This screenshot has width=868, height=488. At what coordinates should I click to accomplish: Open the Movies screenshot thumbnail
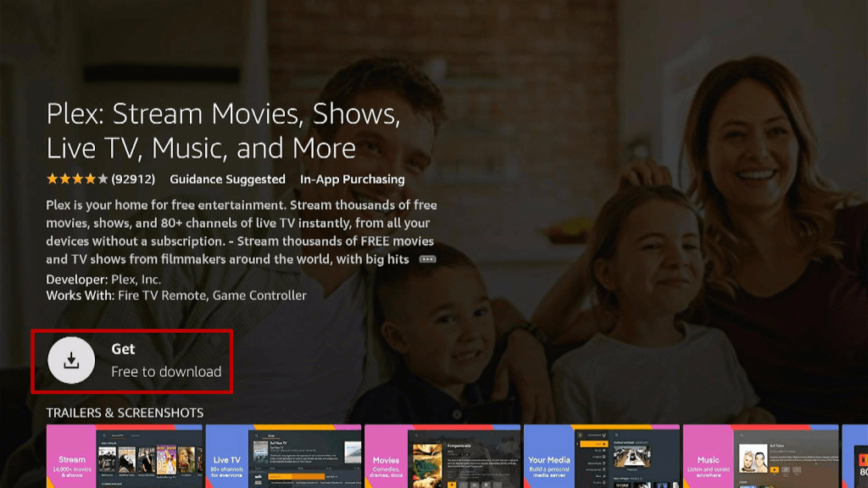tap(442, 457)
